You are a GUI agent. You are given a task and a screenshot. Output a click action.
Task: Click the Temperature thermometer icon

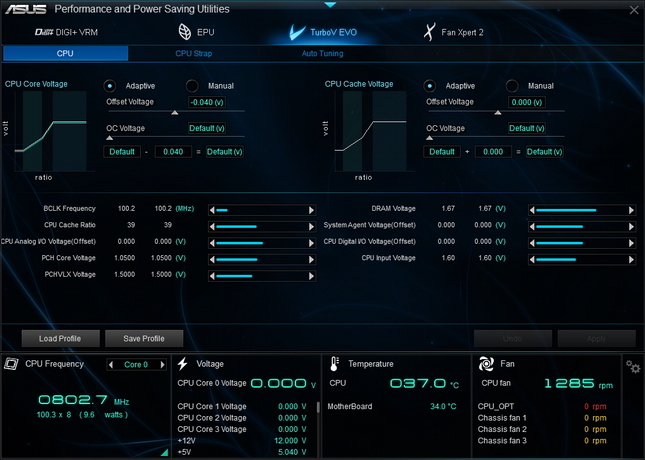pos(334,364)
